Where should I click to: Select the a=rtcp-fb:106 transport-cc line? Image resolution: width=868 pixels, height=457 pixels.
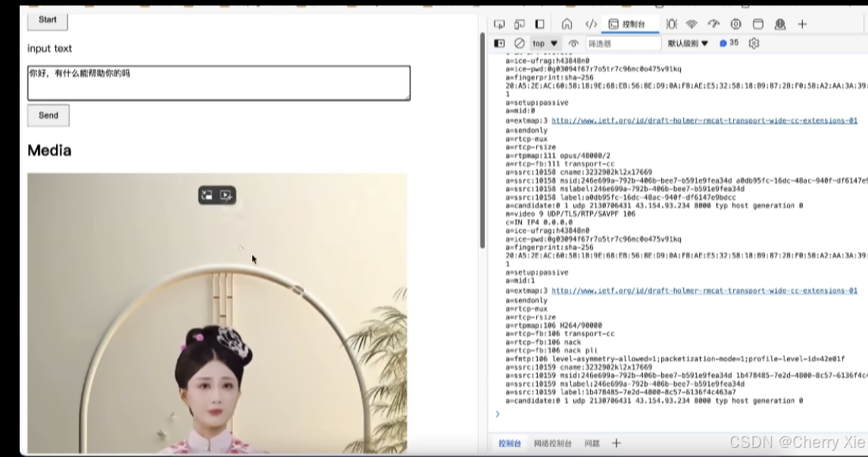pos(560,334)
